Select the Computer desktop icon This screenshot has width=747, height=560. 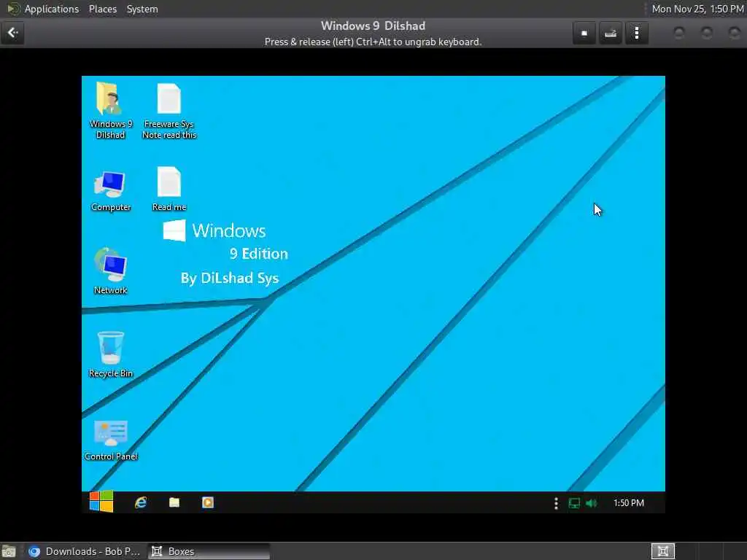[111, 191]
